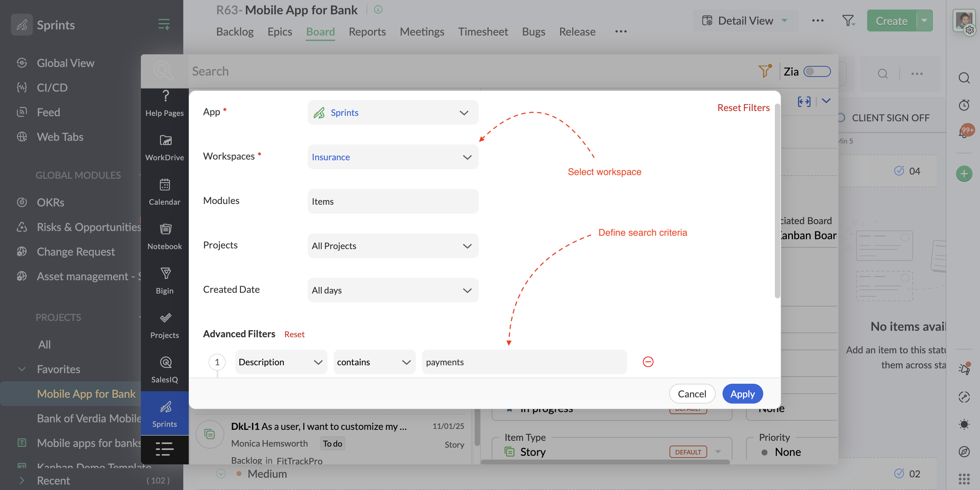Open the Description field dropdown
The height and width of the screenshot is (490, 980).
click(x=281, y=362)
